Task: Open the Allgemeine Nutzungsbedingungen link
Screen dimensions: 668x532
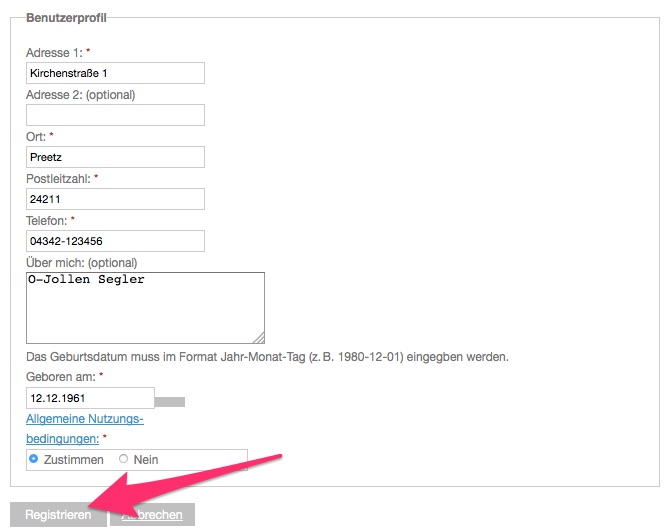Action: tap(85, 428)
